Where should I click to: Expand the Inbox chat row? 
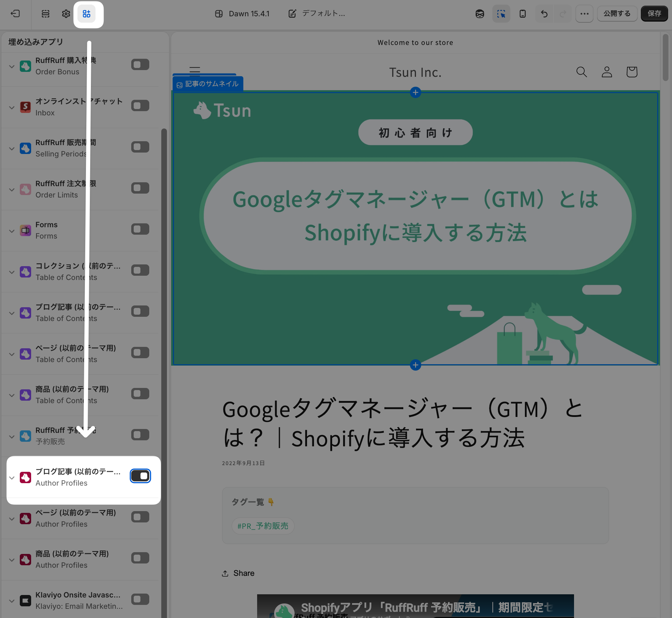coord(12,108)
